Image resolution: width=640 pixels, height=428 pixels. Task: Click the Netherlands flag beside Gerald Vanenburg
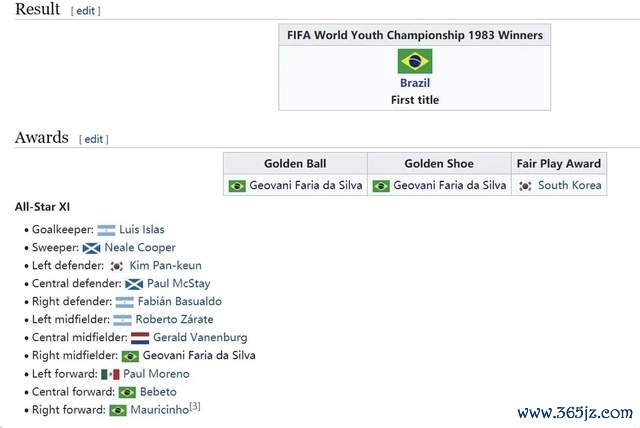[x=140, y=338]
